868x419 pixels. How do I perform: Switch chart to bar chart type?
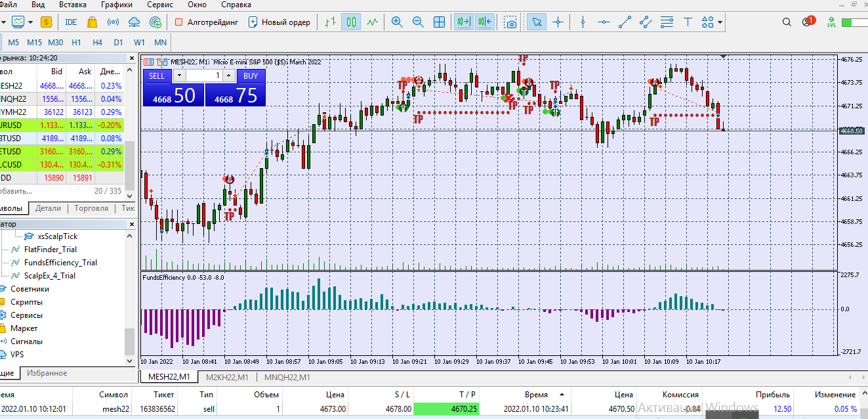click(330, 22)
